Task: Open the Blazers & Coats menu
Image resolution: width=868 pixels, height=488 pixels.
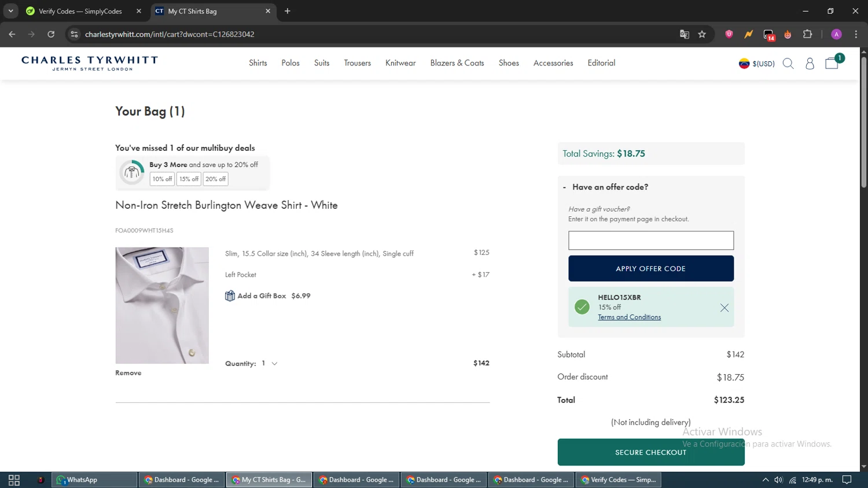Action: (457, 63)
